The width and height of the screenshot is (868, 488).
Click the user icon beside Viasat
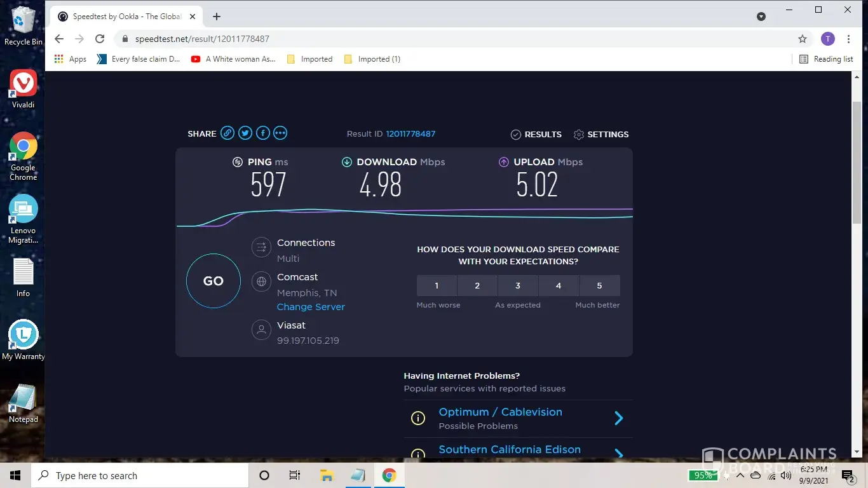pos(261,330)
